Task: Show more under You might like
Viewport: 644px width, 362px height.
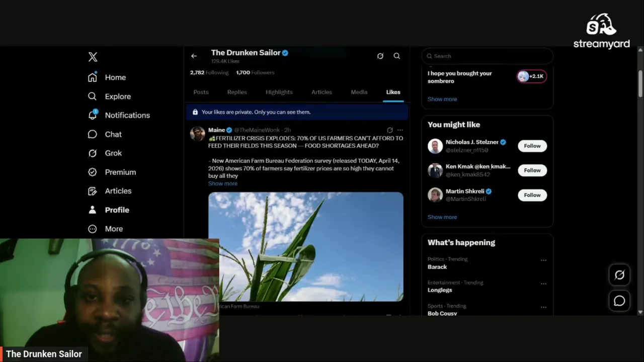Action: tap(442, 217)
